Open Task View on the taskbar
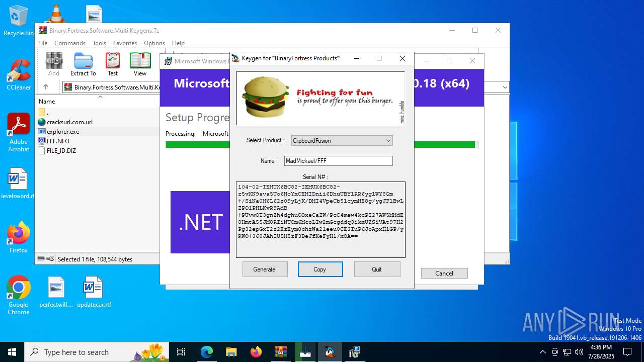The width and height of the screenshot is (644, 362). pyautogui.click(x=181, y=352)
